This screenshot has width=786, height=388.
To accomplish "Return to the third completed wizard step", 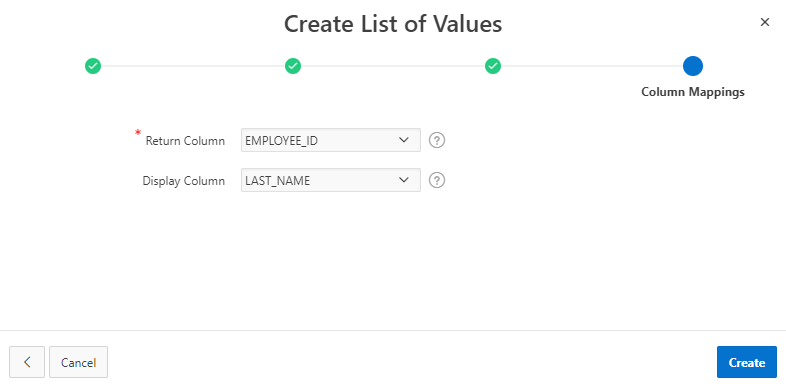I will 493,66.
